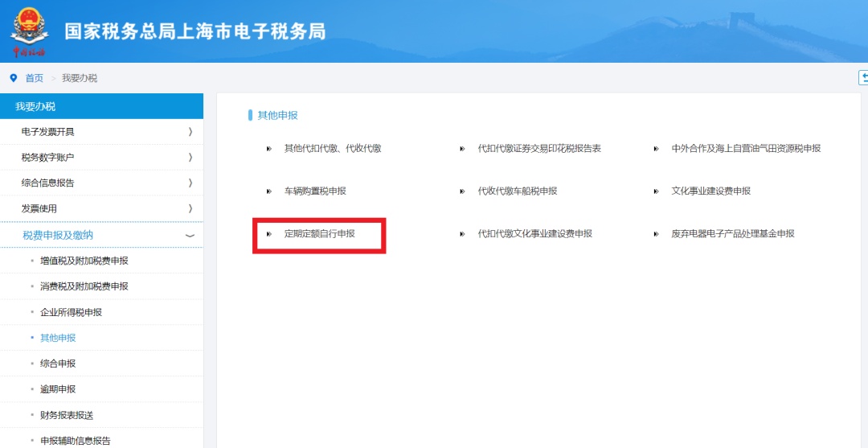Screen dimensions: 868x448
Task: Open 增值税及附加税费申报 submenu item
Action: click(x=84, y=261)
